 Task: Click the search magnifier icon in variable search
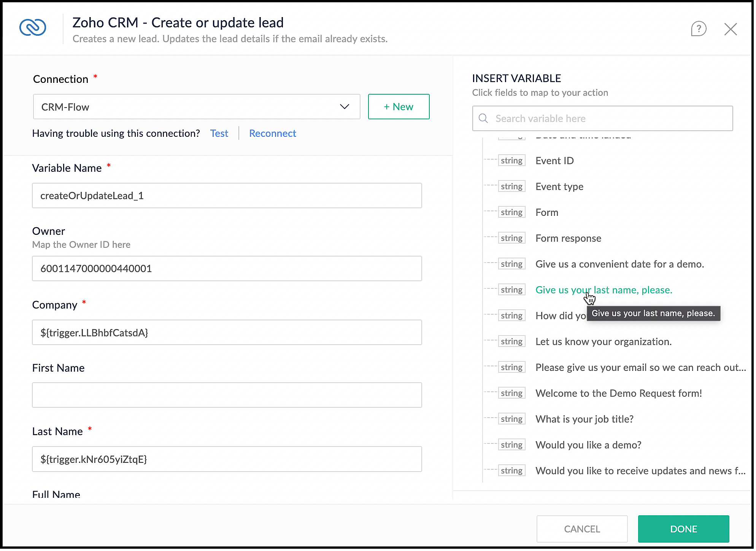coord(483,119)
